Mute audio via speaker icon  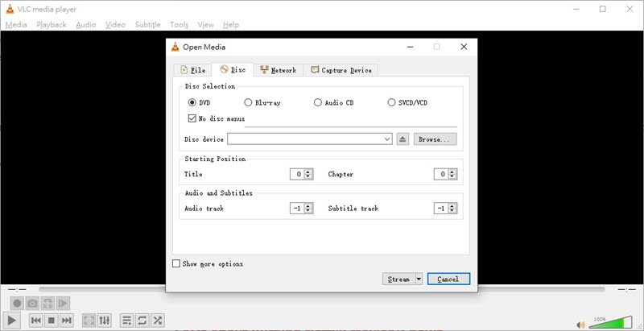click(x=580, y=325)
